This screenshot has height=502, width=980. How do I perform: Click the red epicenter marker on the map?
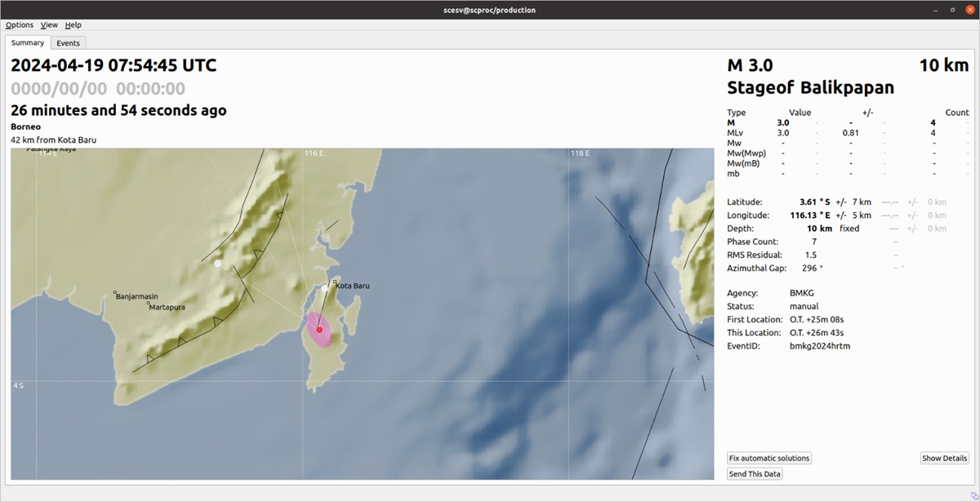(319, 330)
